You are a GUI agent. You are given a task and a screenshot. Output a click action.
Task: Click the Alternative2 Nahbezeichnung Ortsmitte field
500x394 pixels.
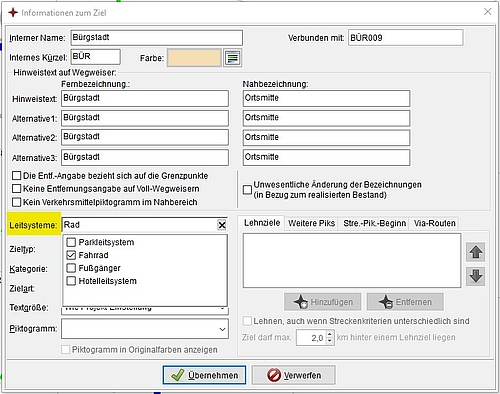(x=327, y=137)
